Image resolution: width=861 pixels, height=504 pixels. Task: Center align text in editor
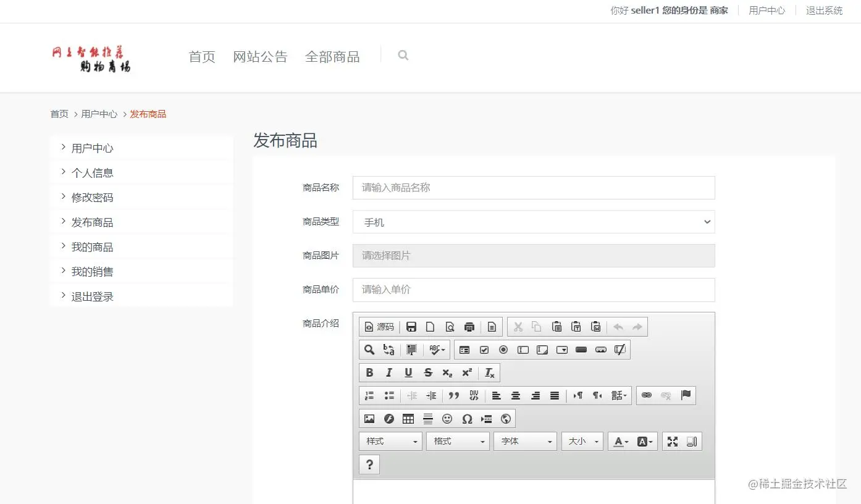pyautogui.click(x=516, y=395)
